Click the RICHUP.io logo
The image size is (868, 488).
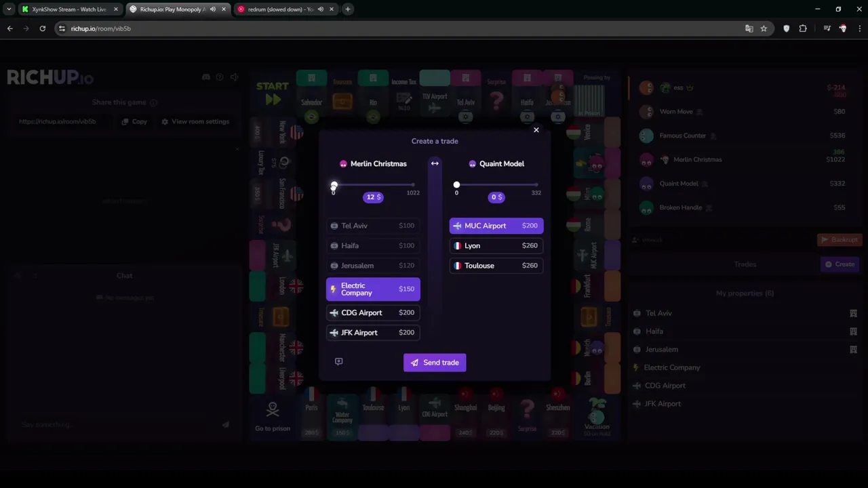coord(50,77)
